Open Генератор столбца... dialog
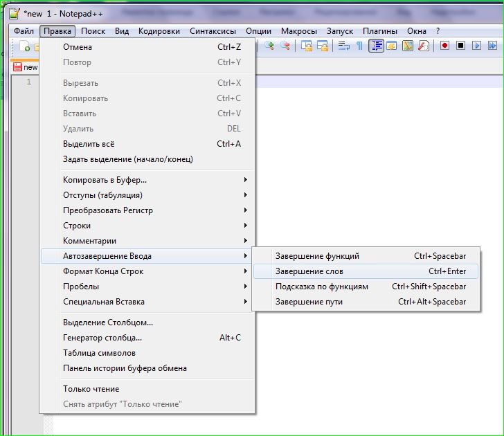Viewport: 504px width, 436px height. [x=148, y=338]
